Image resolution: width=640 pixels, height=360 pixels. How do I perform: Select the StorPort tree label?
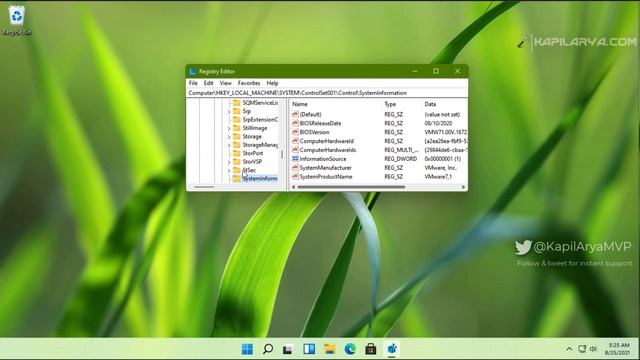[x=253, y=153]
